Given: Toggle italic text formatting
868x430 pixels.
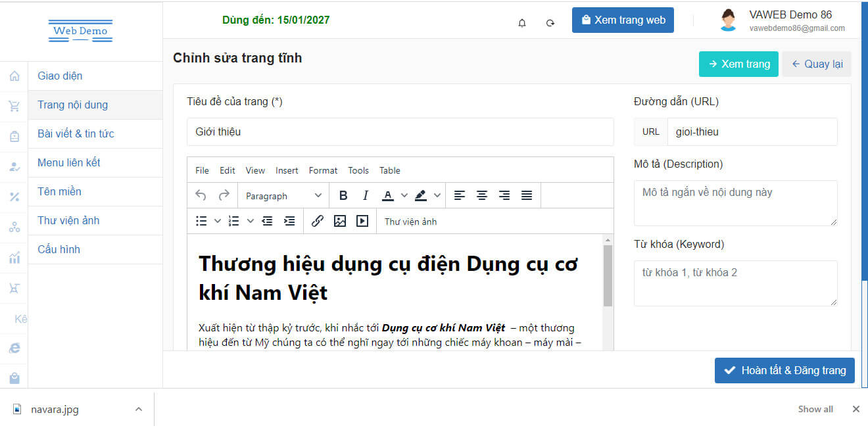Looking at the screenshot, I should [x=366, y=195].
